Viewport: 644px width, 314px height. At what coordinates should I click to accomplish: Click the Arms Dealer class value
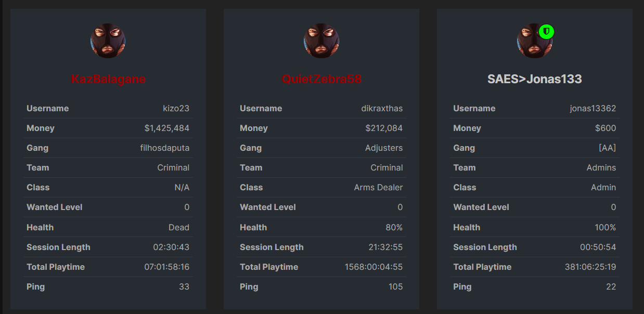(378, 187)
